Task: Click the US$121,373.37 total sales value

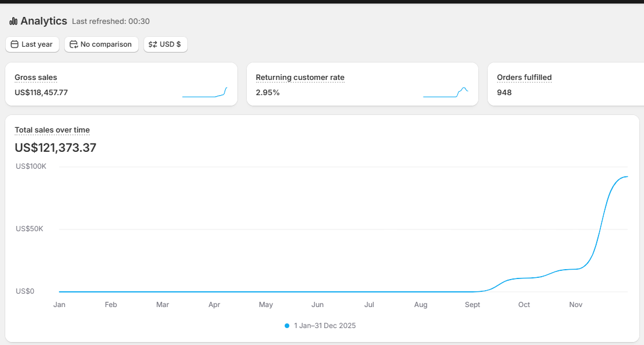Action: click(x=55, y=148)
